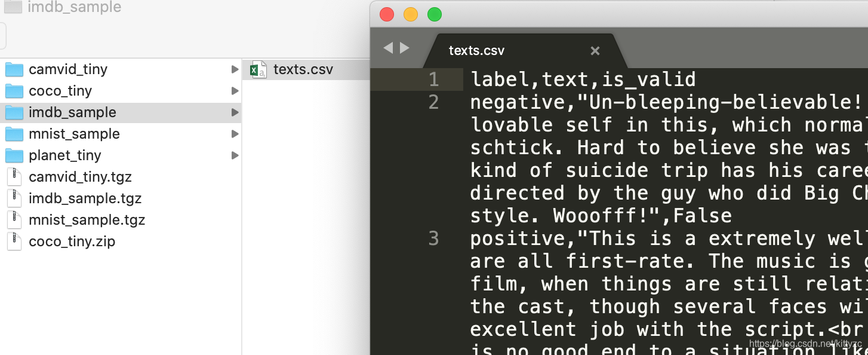Go to next tab with right arrow

pos(404,48)
